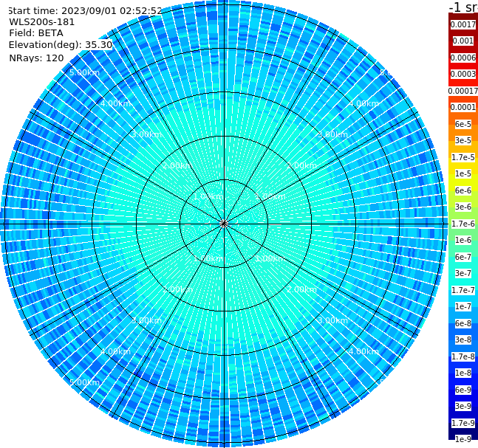Click the Start time 2023/09/01 02:52:52 text

85,11
